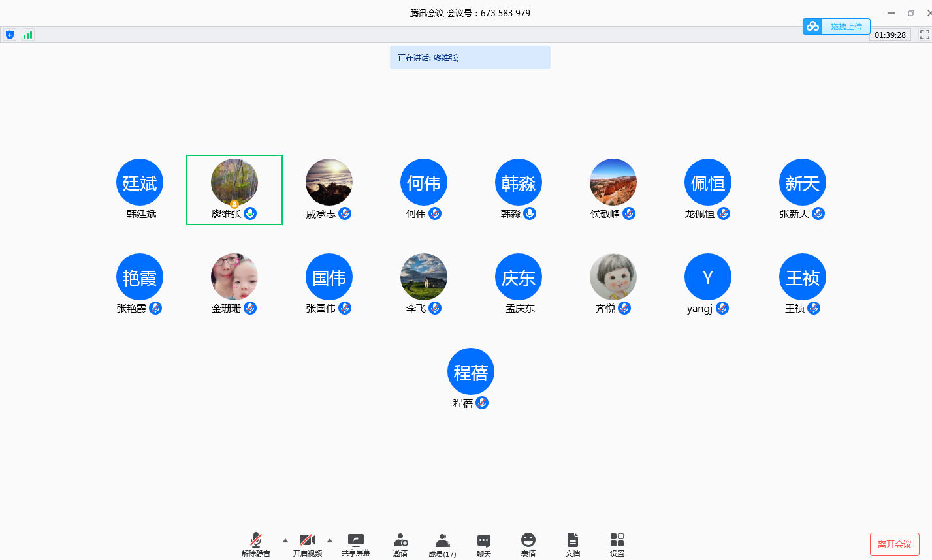Click the 正在讲话 speaker banner

click(470, 57)
